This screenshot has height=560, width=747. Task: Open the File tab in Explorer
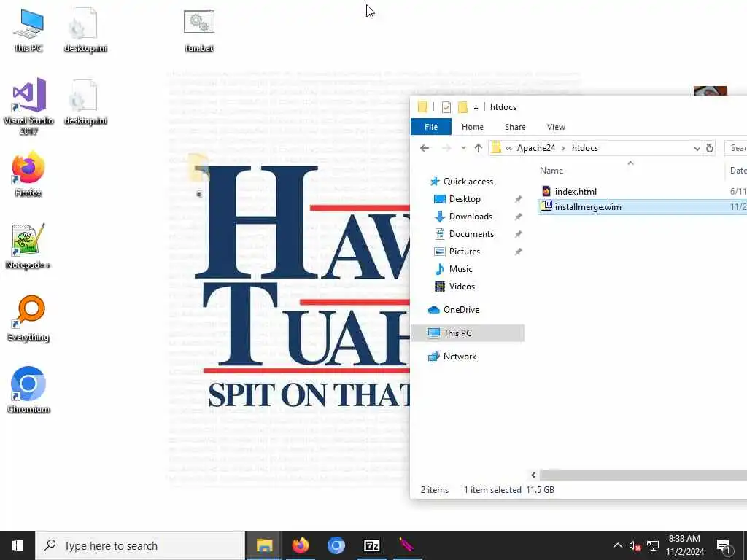tap(430, 127)
